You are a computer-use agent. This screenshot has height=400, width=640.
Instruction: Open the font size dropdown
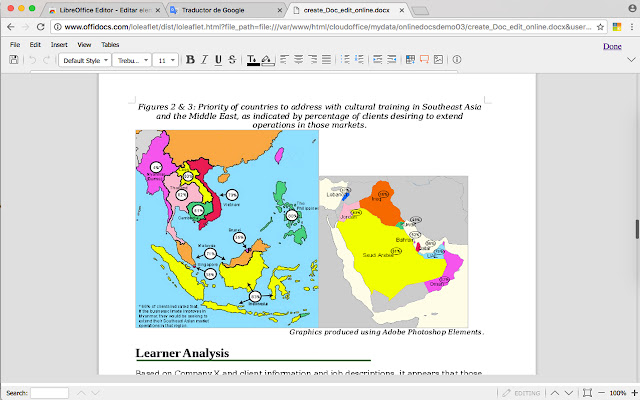tap(165, 61)
